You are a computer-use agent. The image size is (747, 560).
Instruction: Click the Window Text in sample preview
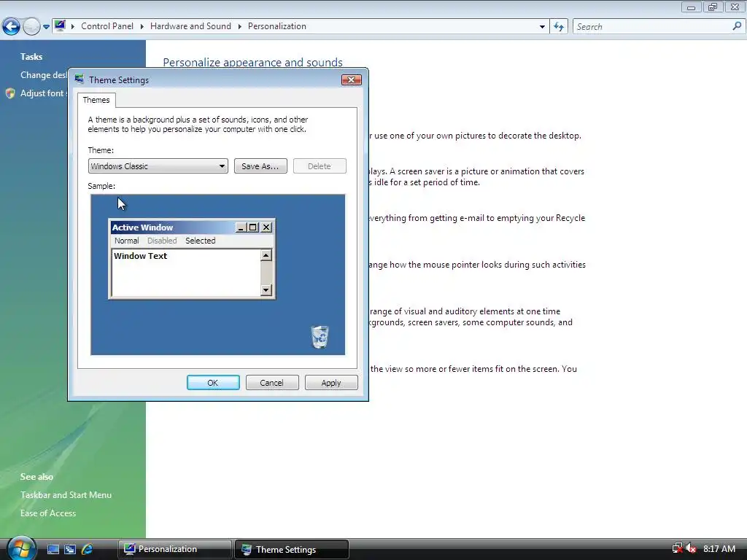pos(141,256)
